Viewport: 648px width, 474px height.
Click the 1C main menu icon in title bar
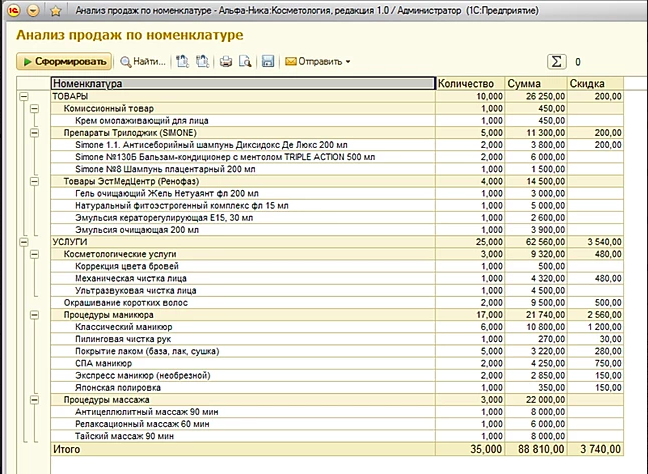pyautogui.click(x=12, y=11)
